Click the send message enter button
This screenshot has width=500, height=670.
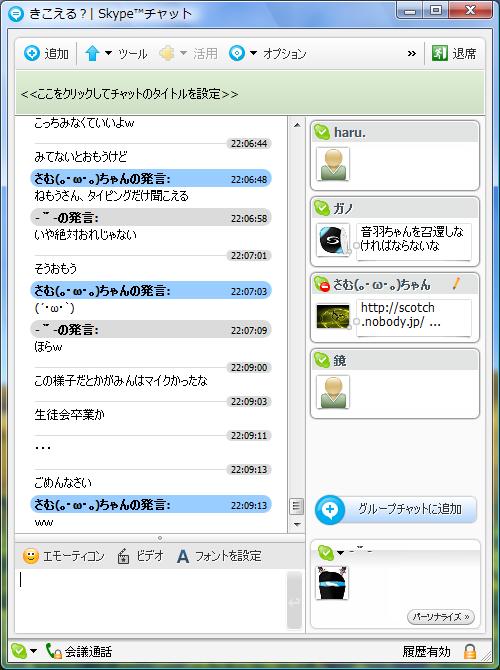294,601
